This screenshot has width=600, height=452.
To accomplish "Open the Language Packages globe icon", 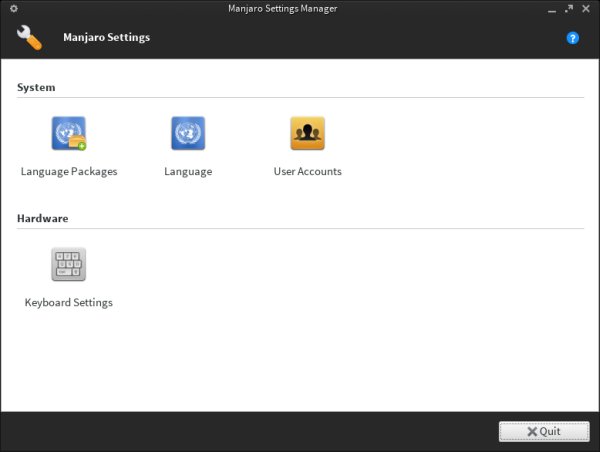I will pos(69,133).
